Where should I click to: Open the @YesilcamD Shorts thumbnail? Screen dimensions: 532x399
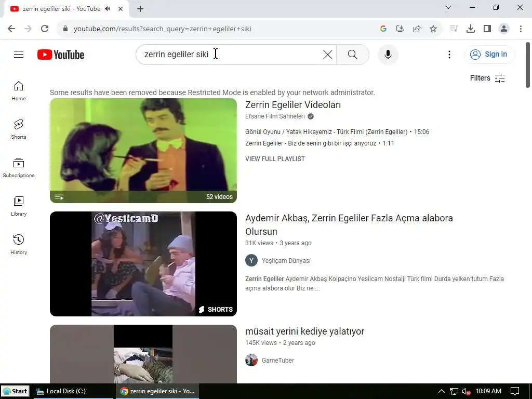[x=143, y=264]
